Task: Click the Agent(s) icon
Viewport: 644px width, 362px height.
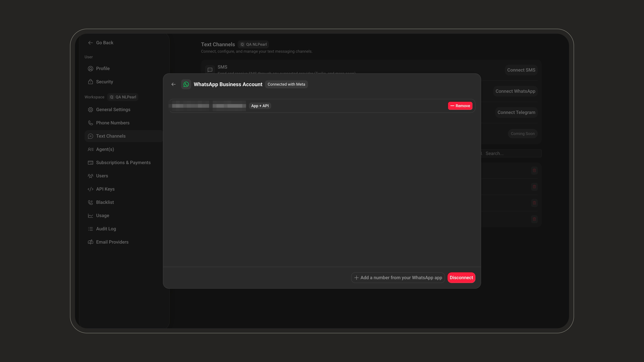Action: 91,149
